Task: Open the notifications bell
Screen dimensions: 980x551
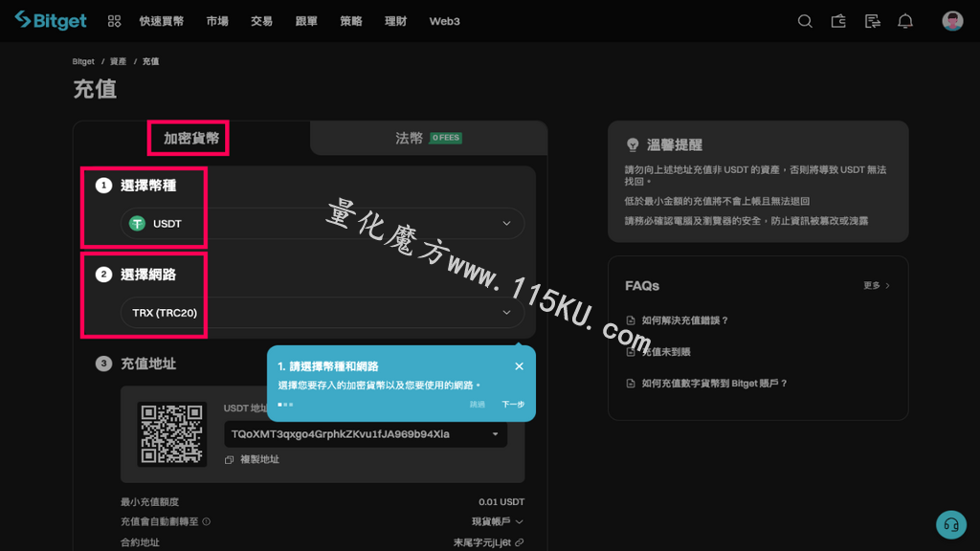Action: [905, 21]
